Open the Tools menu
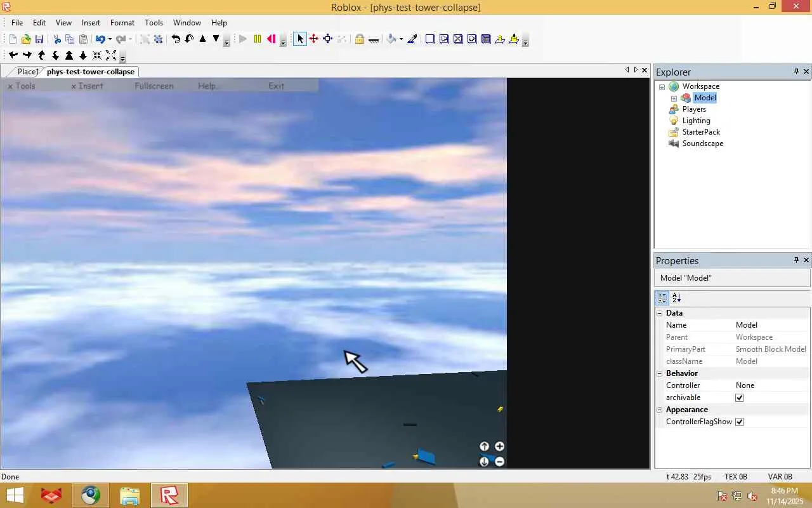This screenshot has width=812, height=508. pyautogui.click(x=154, y=23)
